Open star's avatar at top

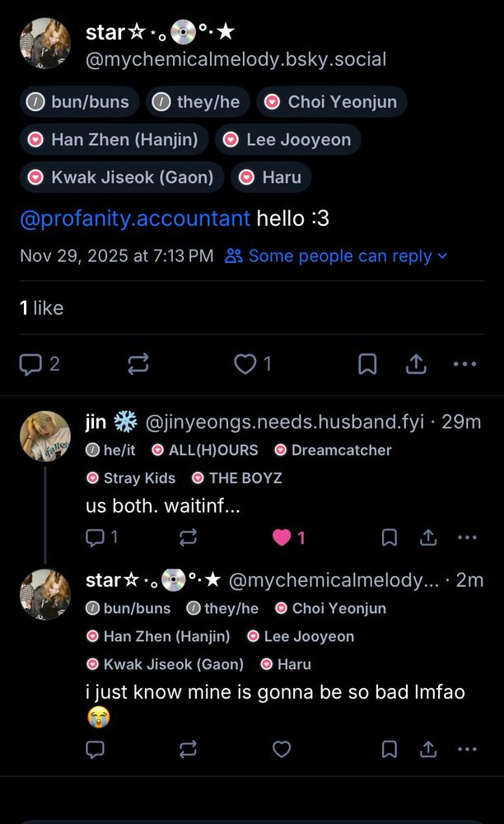45,44
